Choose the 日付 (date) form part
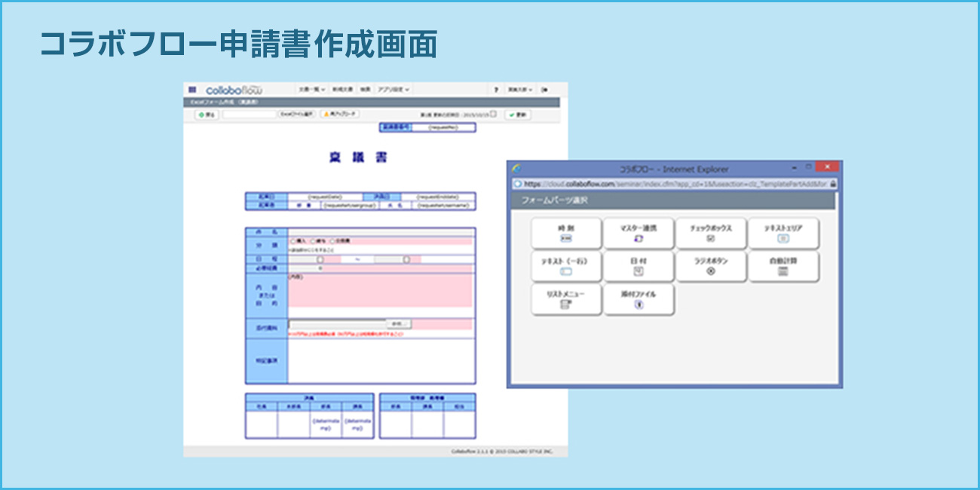 pos(639,266)
